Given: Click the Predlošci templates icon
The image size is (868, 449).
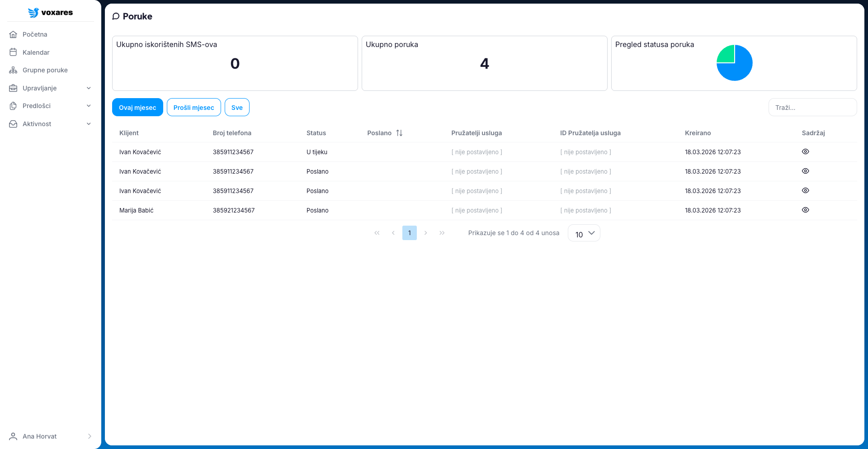Looking at the screenshot, I should coord(13,106).
